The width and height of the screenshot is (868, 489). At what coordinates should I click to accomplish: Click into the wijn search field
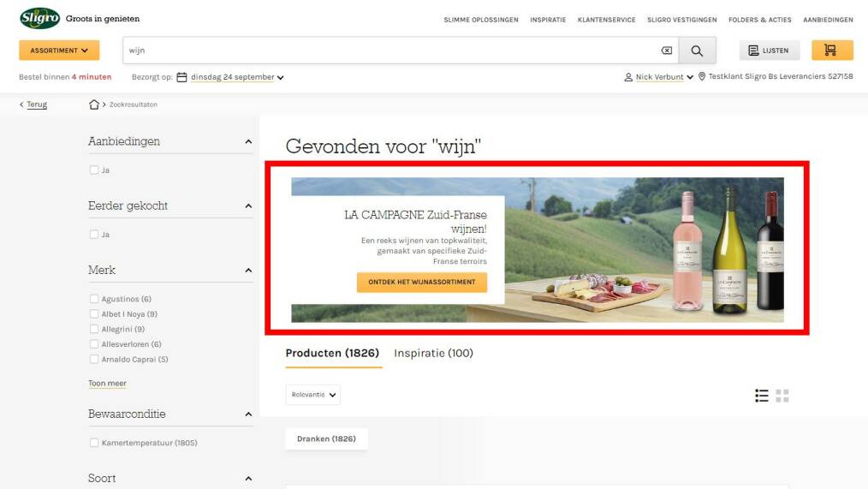coord(390,51)
